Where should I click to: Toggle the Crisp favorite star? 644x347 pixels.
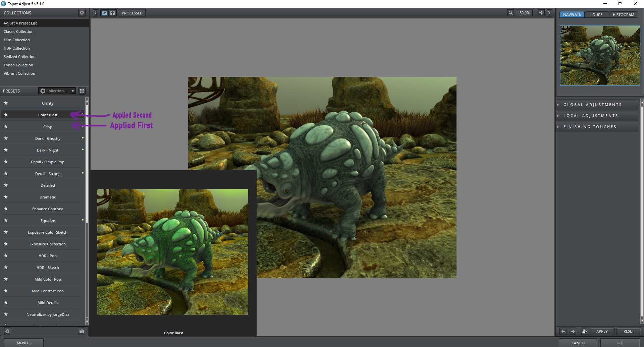coord(6,126)
